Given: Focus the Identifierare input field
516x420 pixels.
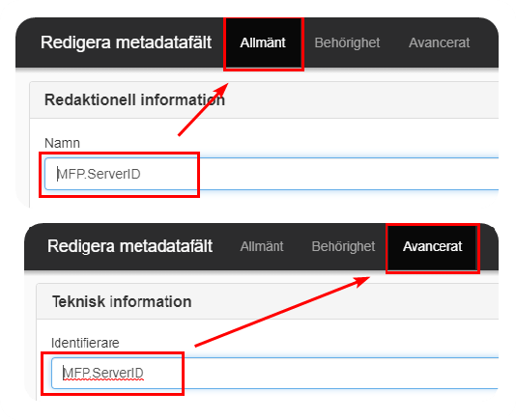Looking at the screenshot, I should click(274, 373).
